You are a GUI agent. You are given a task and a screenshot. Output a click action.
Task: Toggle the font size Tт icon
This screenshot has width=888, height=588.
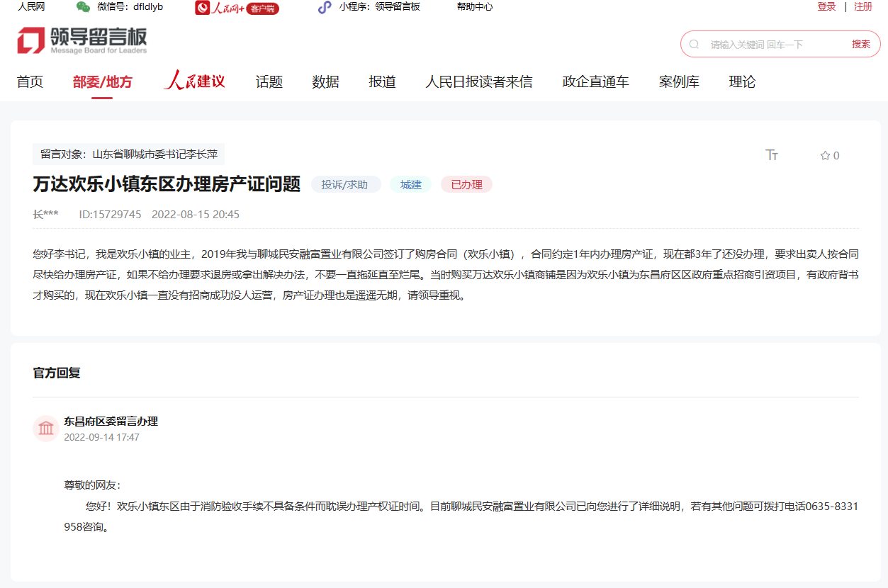[x=772, y=155]
